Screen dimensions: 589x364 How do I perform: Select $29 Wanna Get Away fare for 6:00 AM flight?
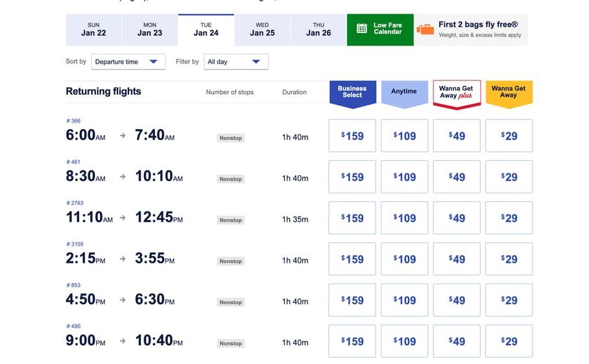509,136
